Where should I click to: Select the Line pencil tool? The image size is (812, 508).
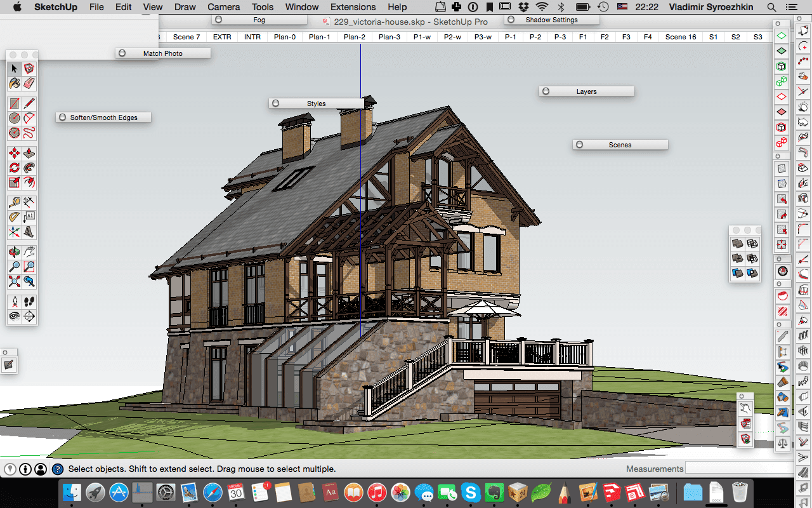30,102
